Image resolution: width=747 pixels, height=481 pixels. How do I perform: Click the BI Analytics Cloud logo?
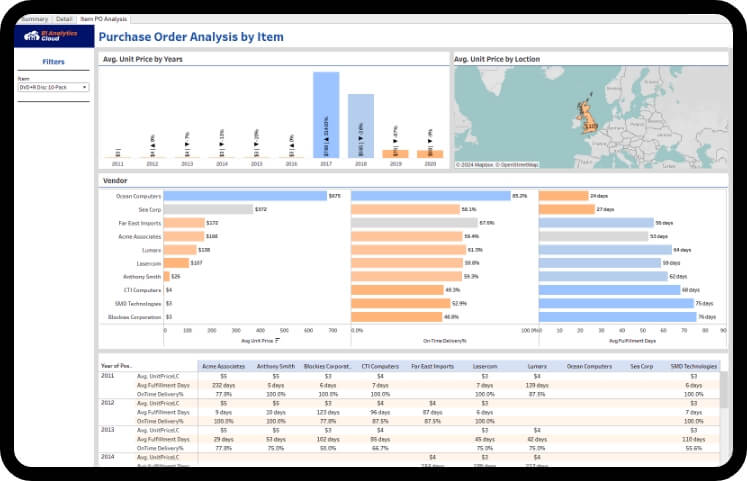(51, 36)
